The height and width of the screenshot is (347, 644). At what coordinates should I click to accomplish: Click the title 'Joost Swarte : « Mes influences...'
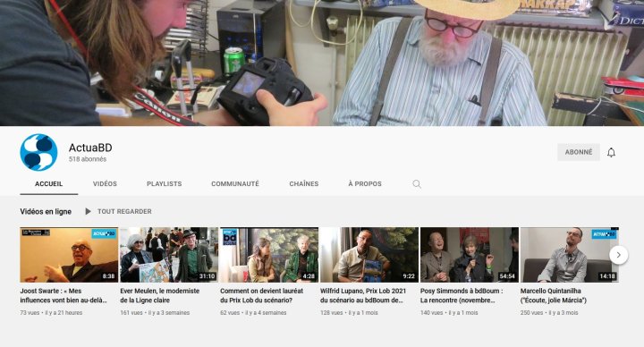point(64,296)
